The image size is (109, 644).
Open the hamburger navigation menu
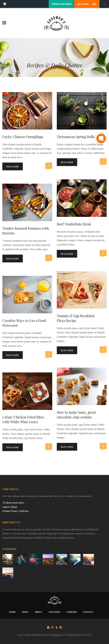(x=4, y=23)
